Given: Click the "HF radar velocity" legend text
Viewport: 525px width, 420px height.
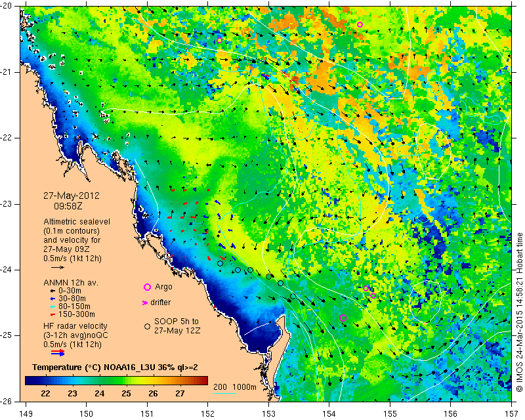Looking at the screenshot, I should [75, 326].
